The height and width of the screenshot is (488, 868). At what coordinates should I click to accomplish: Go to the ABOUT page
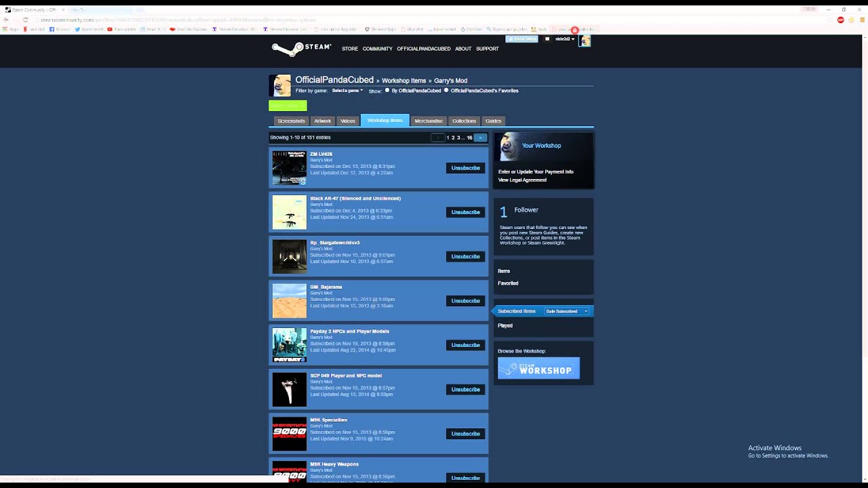(463, 49)
